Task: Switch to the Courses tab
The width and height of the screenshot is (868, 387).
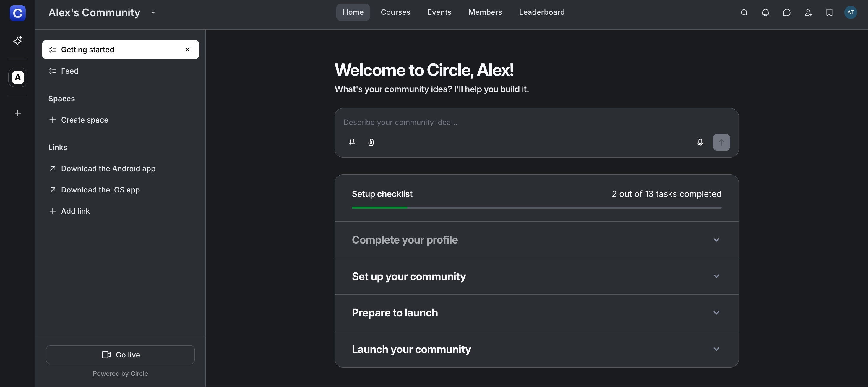Action: [395, 12]
